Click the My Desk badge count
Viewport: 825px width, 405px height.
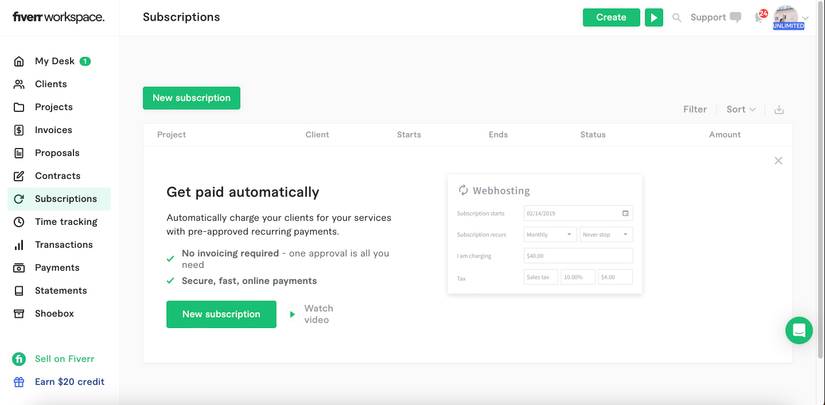coord(85,61)
